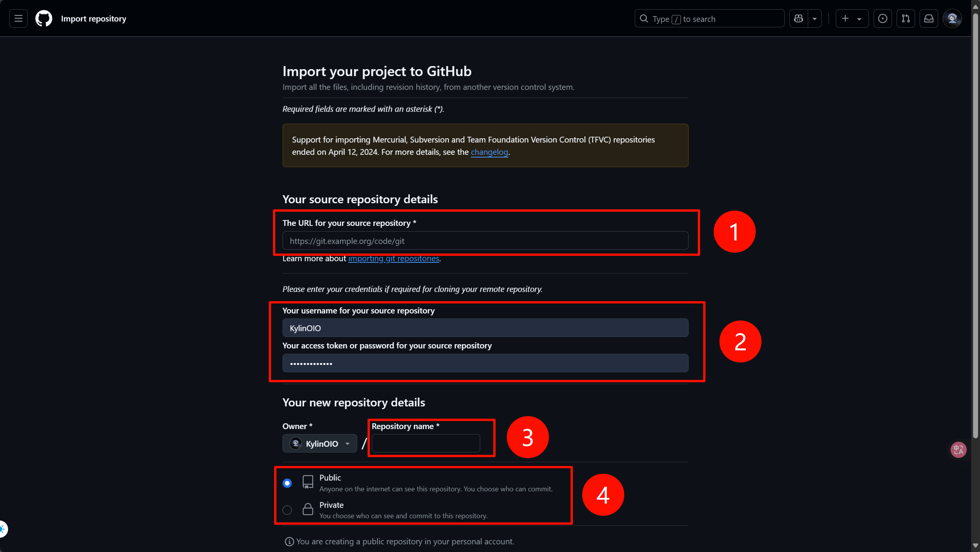Open the hamburger navigation menu
This screenshot has width=980, height=552.
(18, 18)
